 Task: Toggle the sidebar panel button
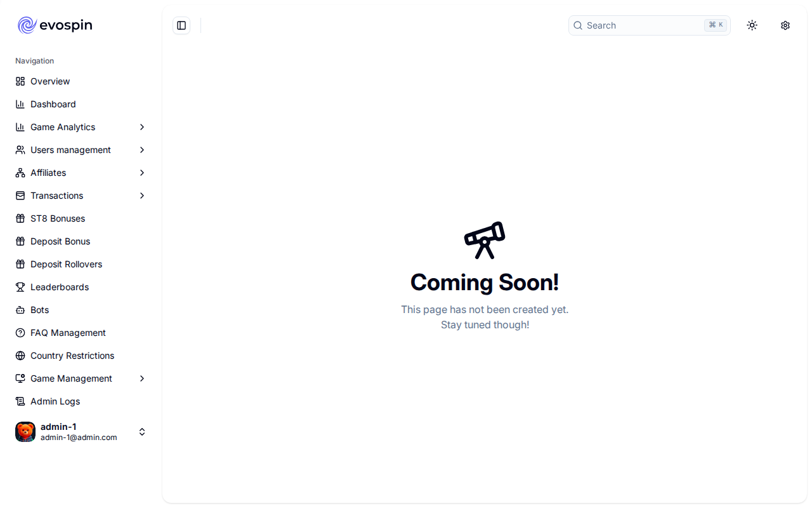tap(181, 25)
